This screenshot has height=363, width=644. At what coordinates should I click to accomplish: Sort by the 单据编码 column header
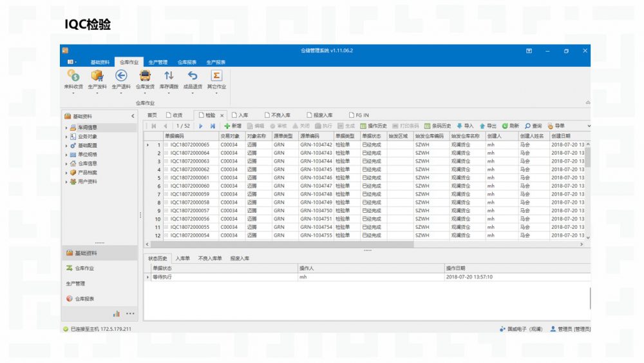tap(191, 136)
